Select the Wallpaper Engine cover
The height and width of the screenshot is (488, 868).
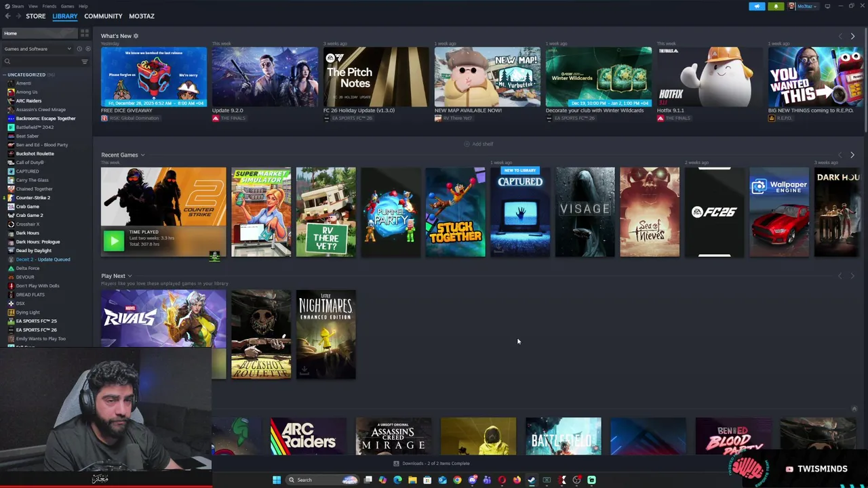click(779, 212)
